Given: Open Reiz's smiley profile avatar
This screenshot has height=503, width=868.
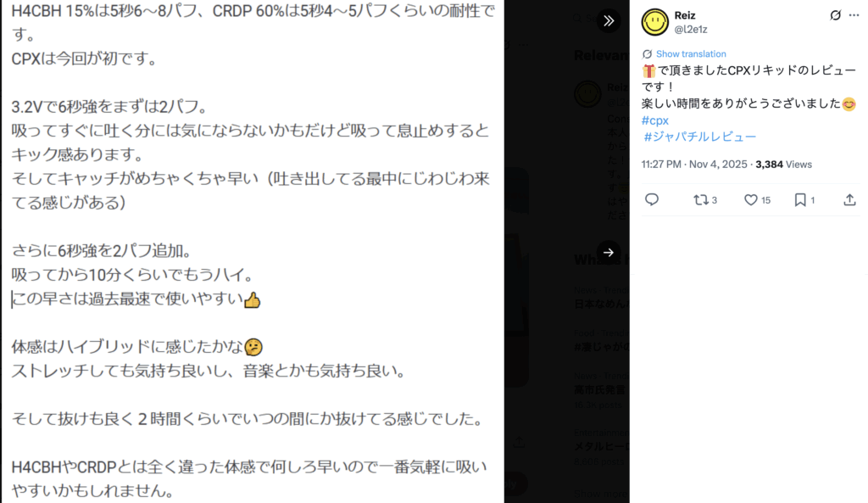Looking at the screenshot, I should (655, 22).
